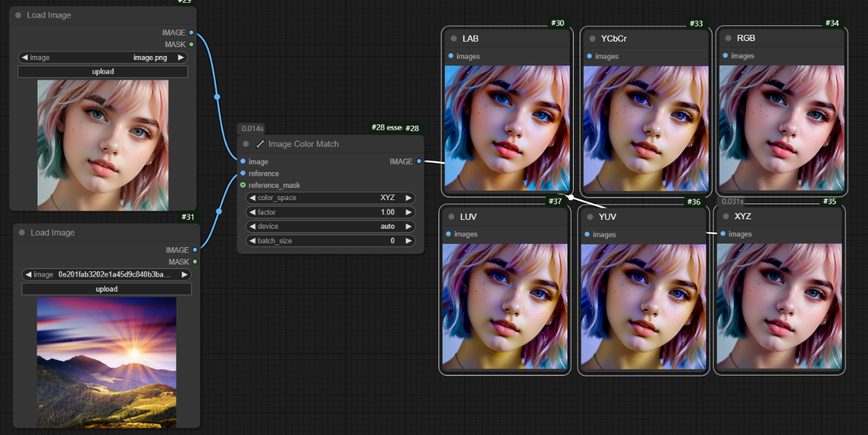Click the MASK output port on top Load Image

(x=191, y=44)
